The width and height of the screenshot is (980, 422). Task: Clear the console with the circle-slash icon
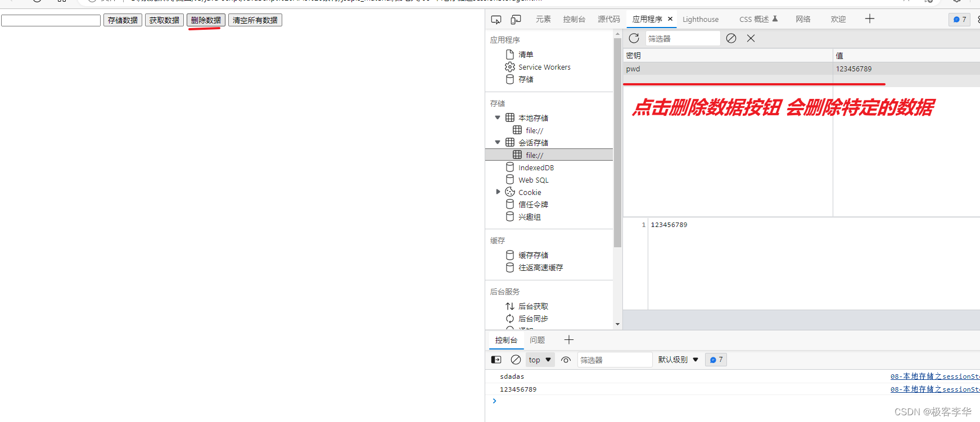pyautogui.click(x=516, y=360)
